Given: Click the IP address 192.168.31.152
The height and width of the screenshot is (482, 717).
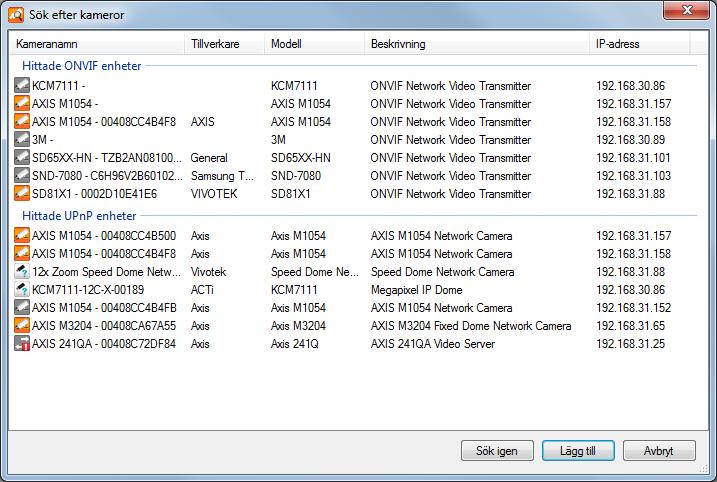Looking at the screenshot, I should coord(633,308).
